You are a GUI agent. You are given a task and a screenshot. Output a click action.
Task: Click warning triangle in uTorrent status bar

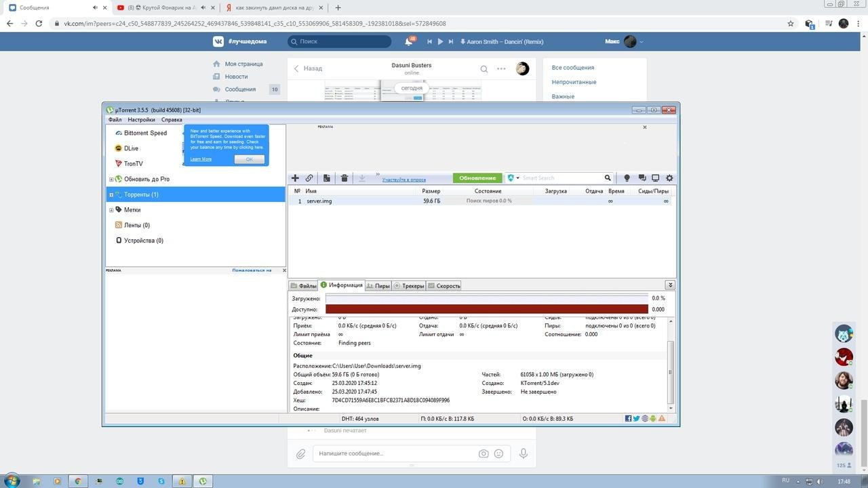(x=662, y=419)
